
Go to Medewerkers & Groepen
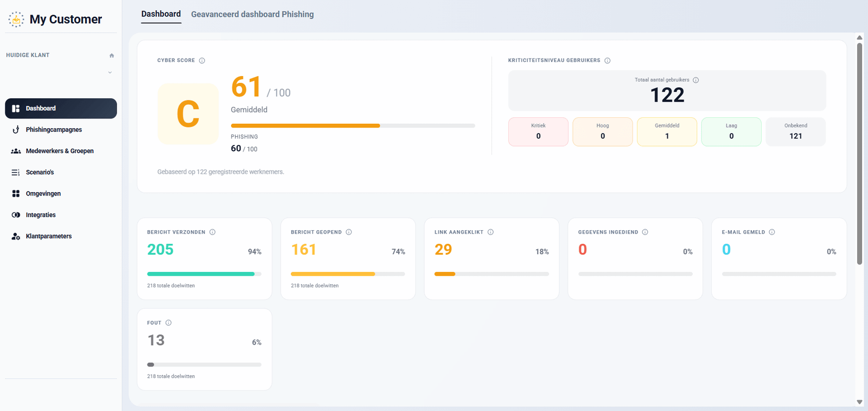61,151
